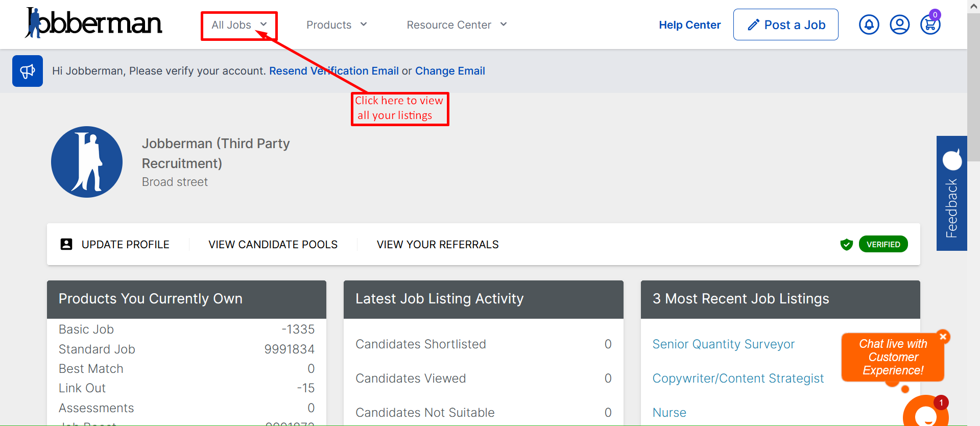Click the Standard Job value 9991834
980x426 pixels.
pos(289,349)
